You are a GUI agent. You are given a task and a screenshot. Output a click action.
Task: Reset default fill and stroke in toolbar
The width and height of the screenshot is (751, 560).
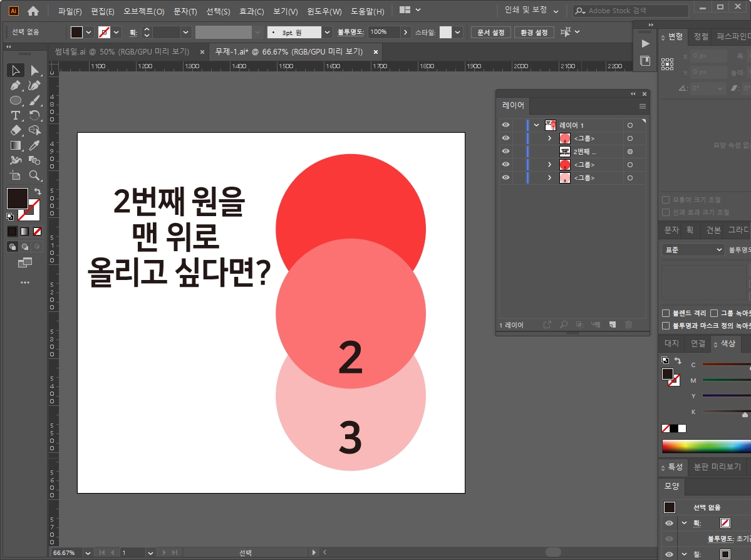tap(9, 217)
